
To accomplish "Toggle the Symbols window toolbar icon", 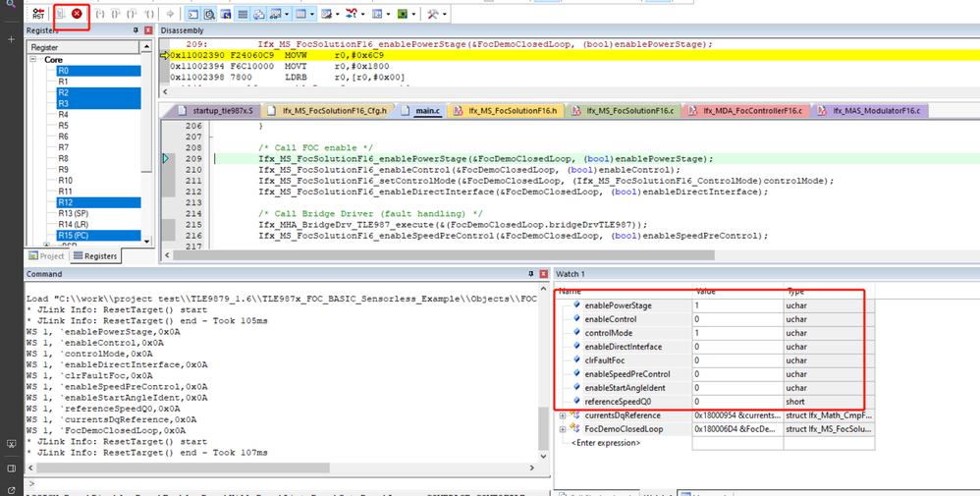I will pos(226,14).
